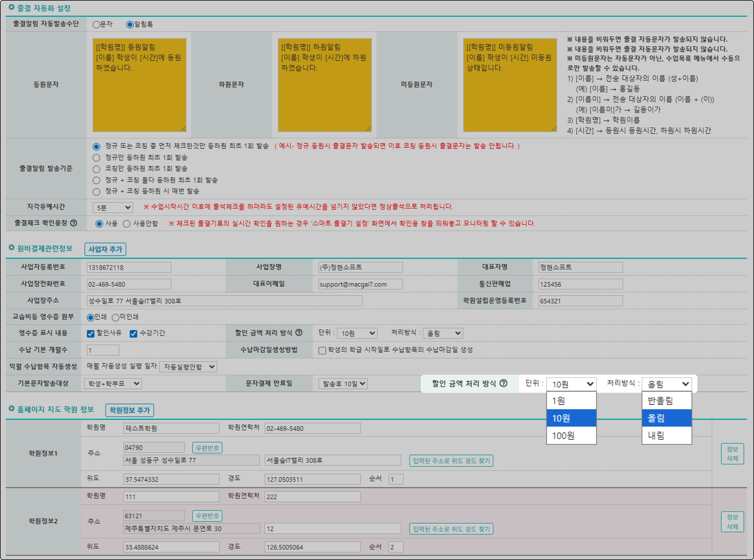The width and height of the screenshot is (754, 560).
Task: Click help icon next to 할인 금액 처리 방식
Action: pyautogui.click(x=299, y=332)
